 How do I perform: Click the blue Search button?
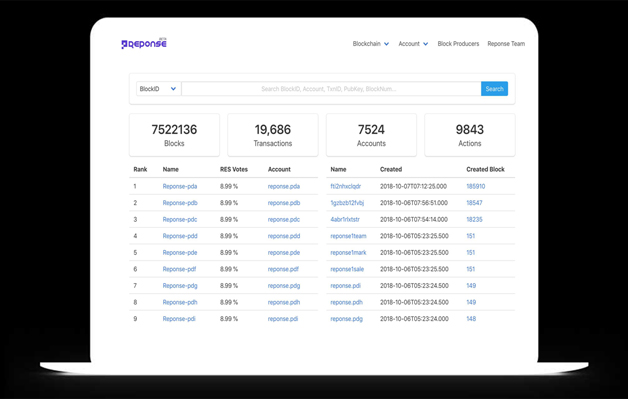pyautogui.click(x=494, y=89)
